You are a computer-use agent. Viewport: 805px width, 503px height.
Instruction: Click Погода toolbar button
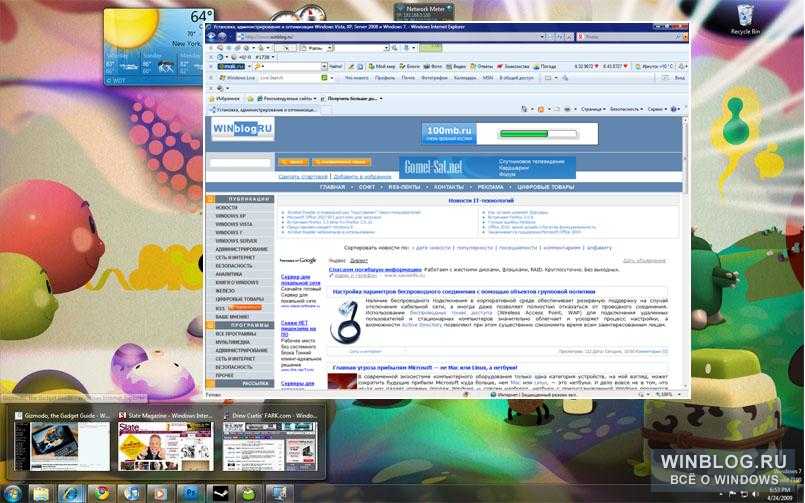coord(545,67)
